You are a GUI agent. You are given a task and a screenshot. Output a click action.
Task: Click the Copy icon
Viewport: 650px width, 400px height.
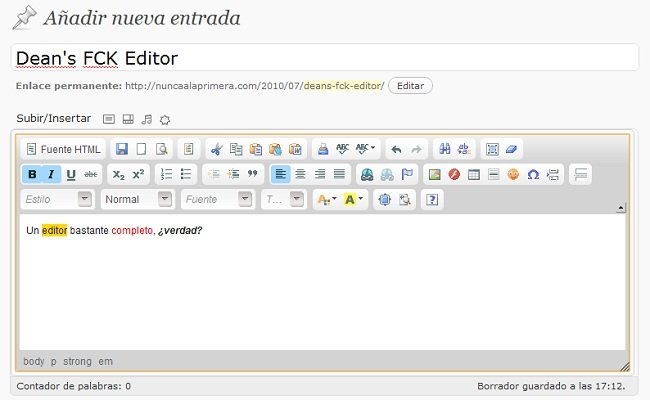pos(236,149)
